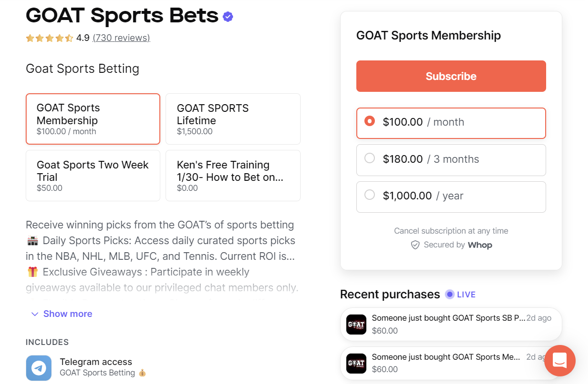The width and height of the screenshot is (588, 384).
Task: Click the GOAT logo on the first purchase
Action: coord(356,324)
